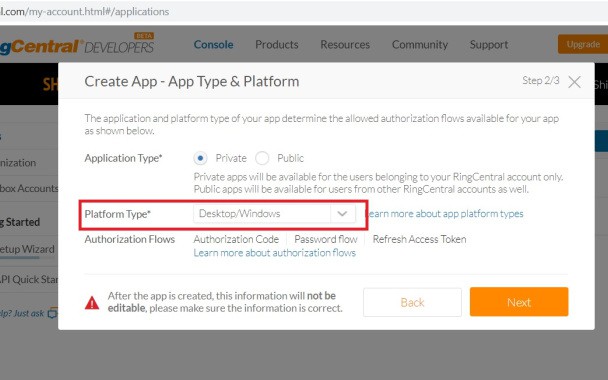Click the Getting Started sidebar heading
The height and width of the screenshot is (380, 608).
coord(20,222)
